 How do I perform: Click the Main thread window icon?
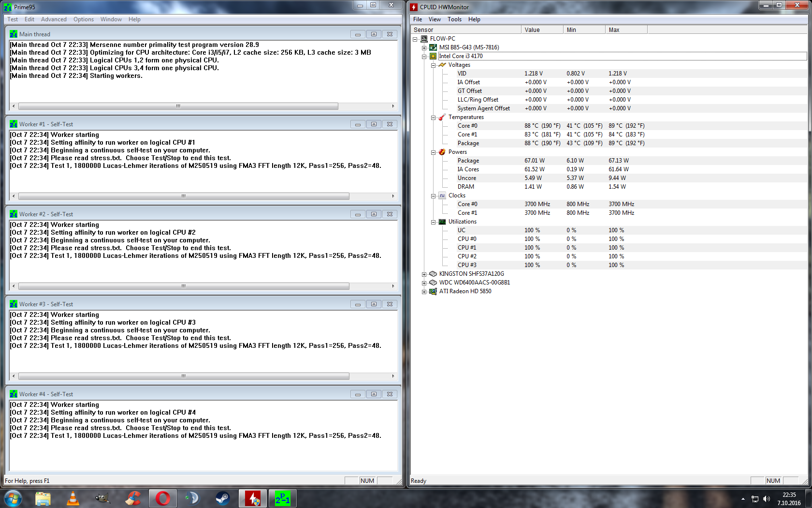click(x=14, y=34)
